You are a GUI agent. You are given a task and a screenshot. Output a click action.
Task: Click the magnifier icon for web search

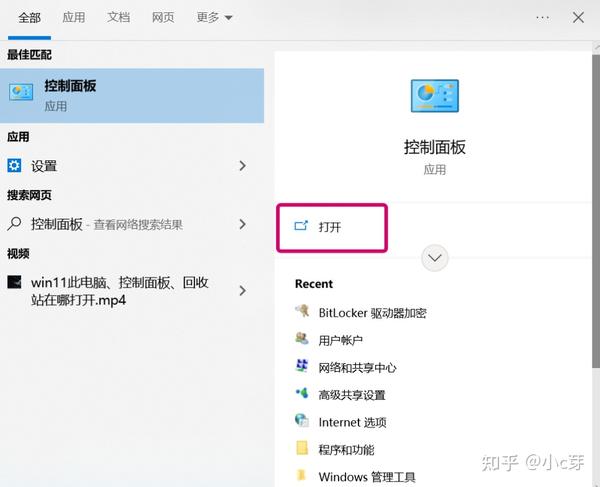pyautogui.click(x=14, y=224)
